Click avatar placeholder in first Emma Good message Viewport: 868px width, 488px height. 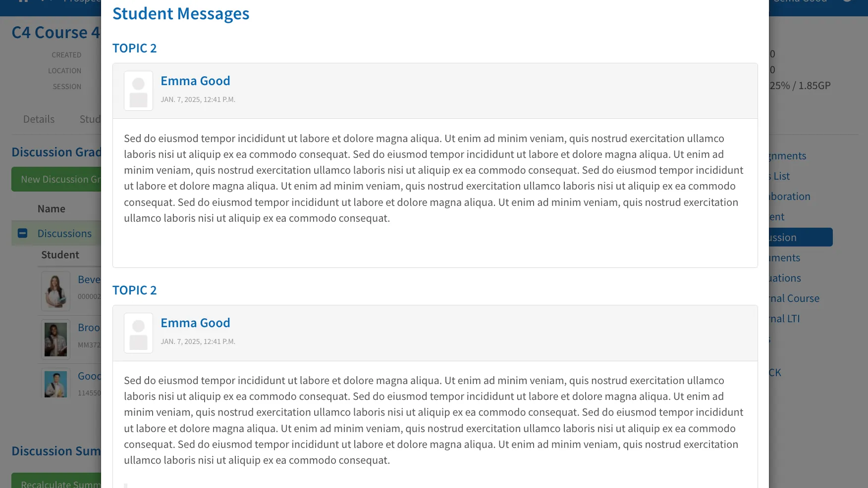pos(138,91)
